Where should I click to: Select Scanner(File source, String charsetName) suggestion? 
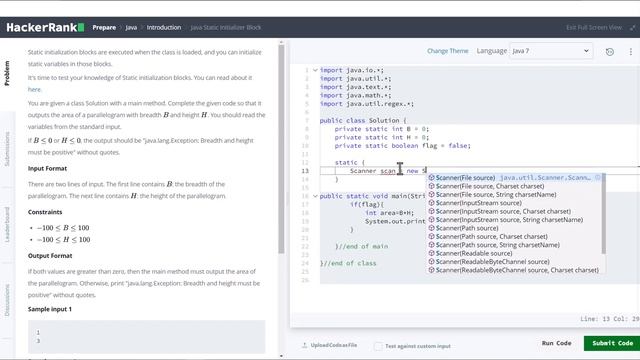click(515, 195)
